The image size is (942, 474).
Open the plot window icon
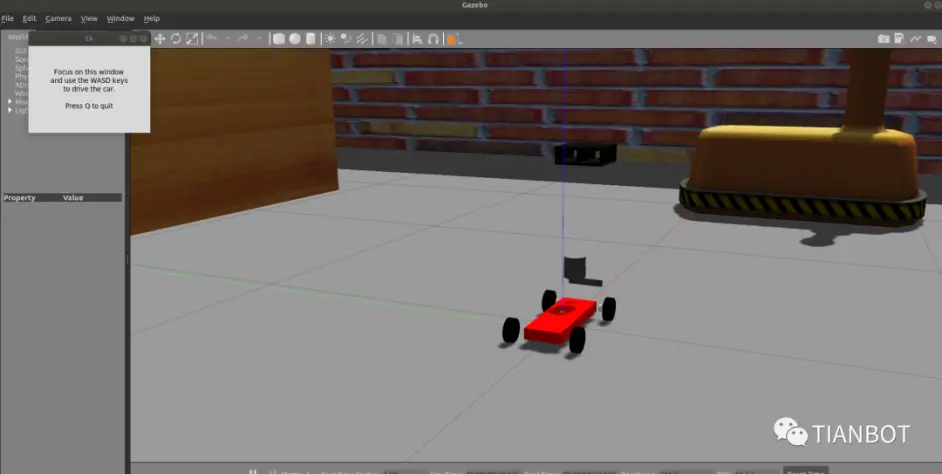(915, 39)
